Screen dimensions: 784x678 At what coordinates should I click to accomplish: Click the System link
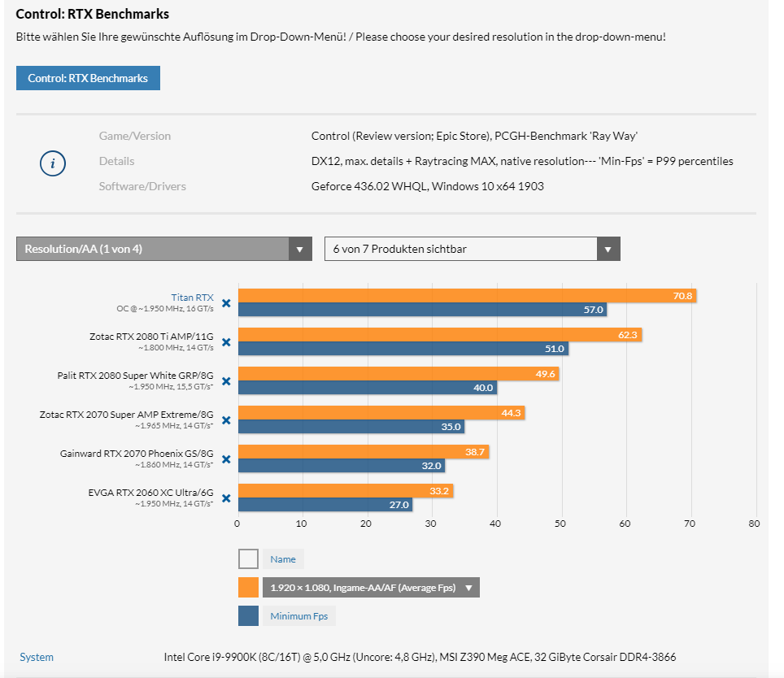point(37,657)
